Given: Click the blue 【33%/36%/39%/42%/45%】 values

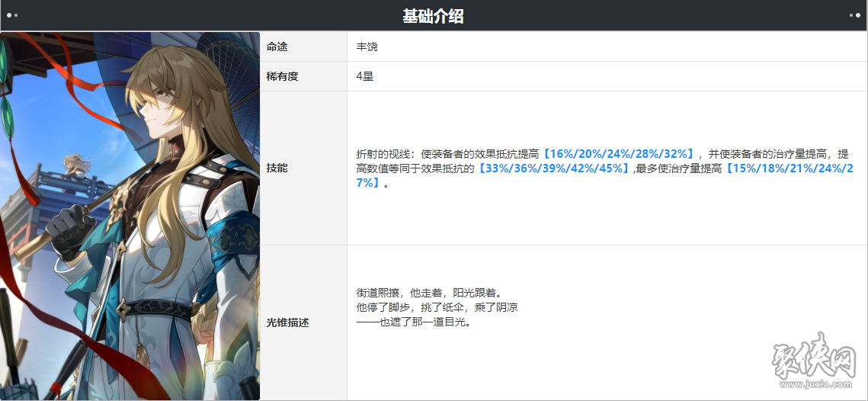Looking at the screenshot, I should pyautogui.click(x=553, y=169).
